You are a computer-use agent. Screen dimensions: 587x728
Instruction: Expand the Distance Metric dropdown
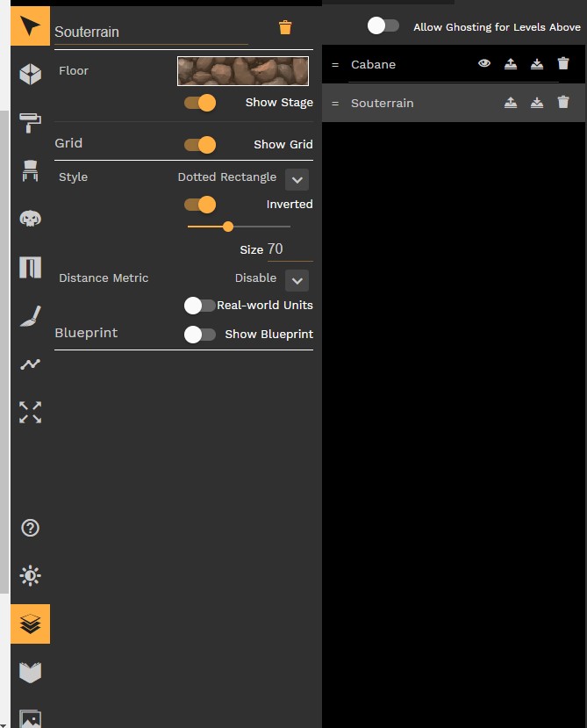click(297, 280)
